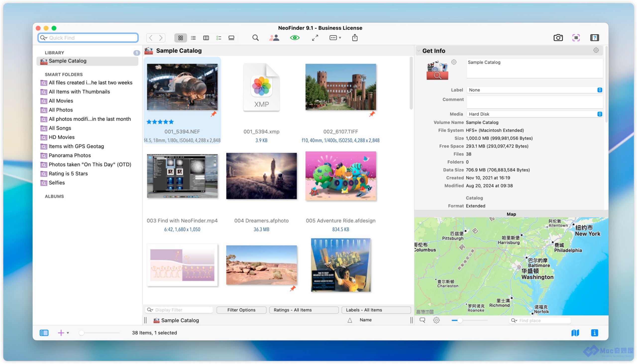Switch to icon grid view
The image size is (637, 364).
180,38
